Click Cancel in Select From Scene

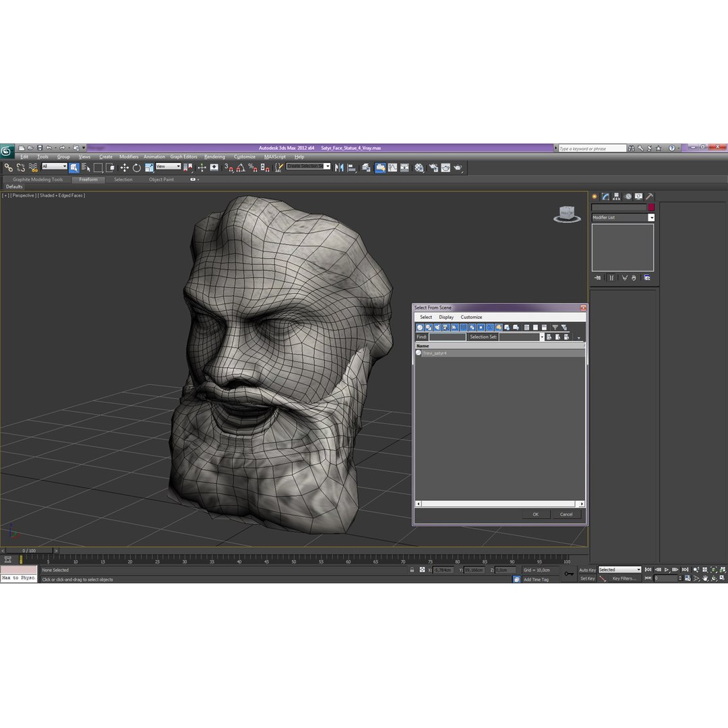click(x=566, y=514)
